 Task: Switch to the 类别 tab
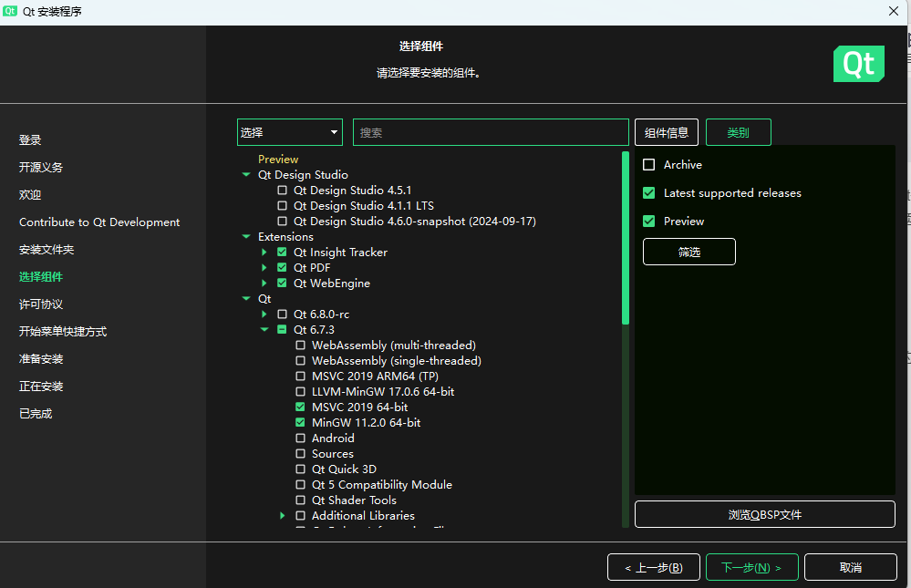click(739, 132)
